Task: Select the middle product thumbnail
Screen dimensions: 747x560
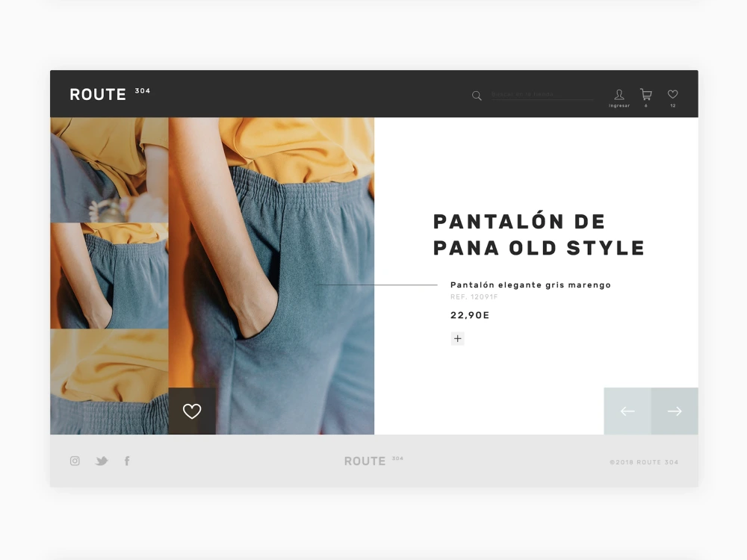Action: click(x=109, y=276)
